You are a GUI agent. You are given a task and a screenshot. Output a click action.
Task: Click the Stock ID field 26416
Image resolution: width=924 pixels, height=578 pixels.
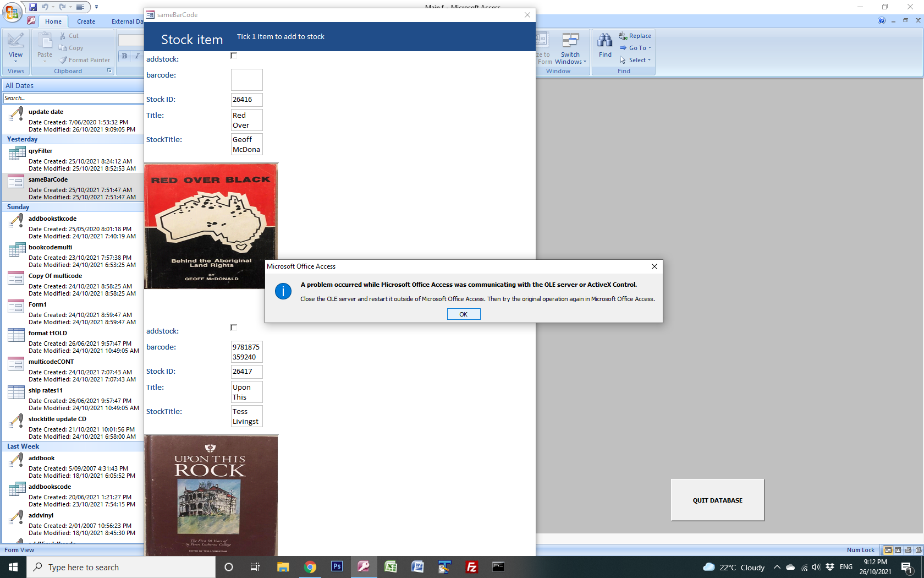click(x=246, y=100)
